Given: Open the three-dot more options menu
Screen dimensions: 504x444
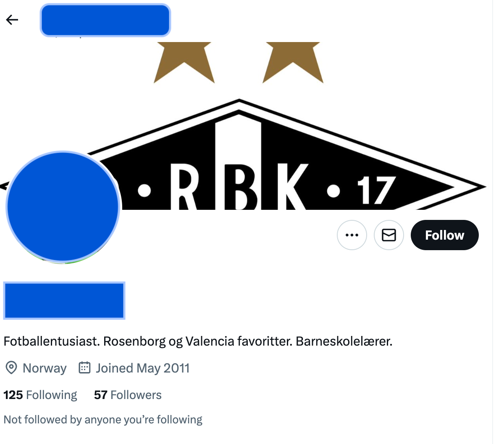Looking at the screenshot, I should click(x=352, y=235).
